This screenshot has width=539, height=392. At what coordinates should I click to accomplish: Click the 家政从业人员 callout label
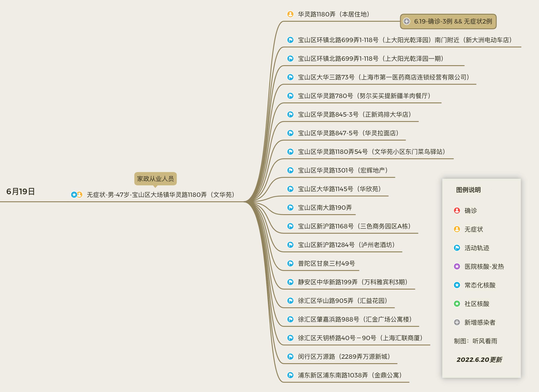155,179
